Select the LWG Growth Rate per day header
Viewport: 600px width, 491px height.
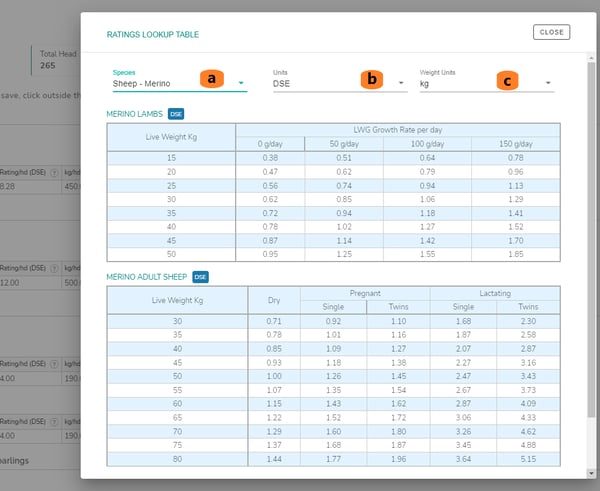pyautogui.click(x=398, y=131)
